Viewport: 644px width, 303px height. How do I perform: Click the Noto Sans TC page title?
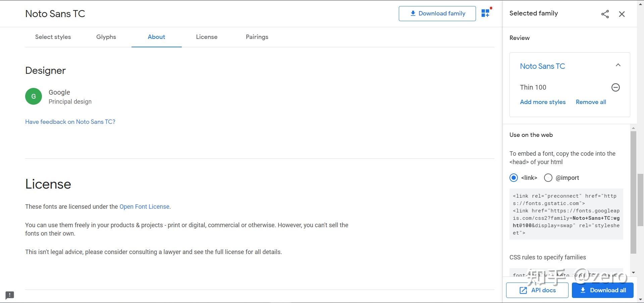pos(55,14)
